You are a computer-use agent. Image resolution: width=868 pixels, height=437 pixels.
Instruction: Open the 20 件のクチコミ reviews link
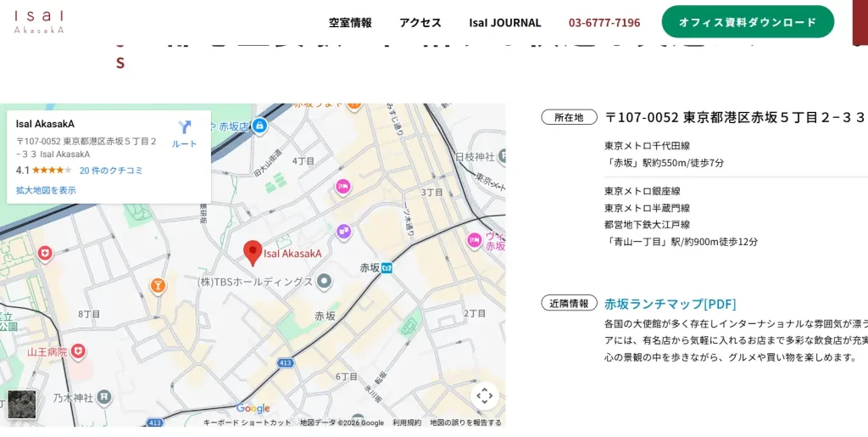pos(111,171)
